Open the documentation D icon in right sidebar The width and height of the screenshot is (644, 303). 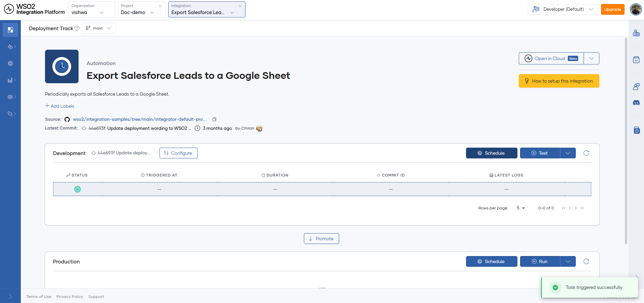coord(636,130)
